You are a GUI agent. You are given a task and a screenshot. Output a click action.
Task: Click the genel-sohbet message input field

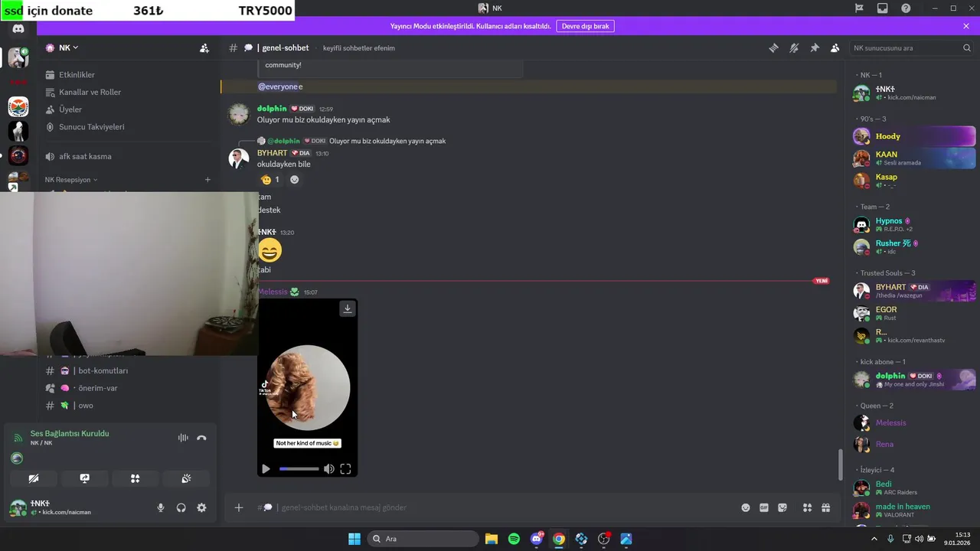[x=498, y=507]
